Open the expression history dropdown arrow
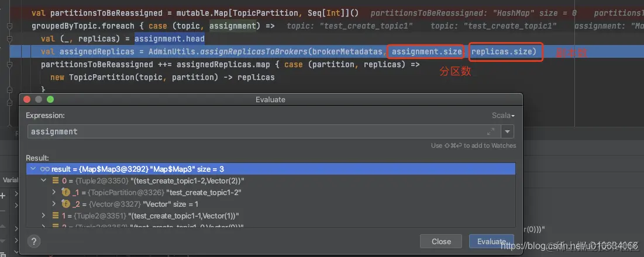Screen dimensions: 644x257 [508, 131]
